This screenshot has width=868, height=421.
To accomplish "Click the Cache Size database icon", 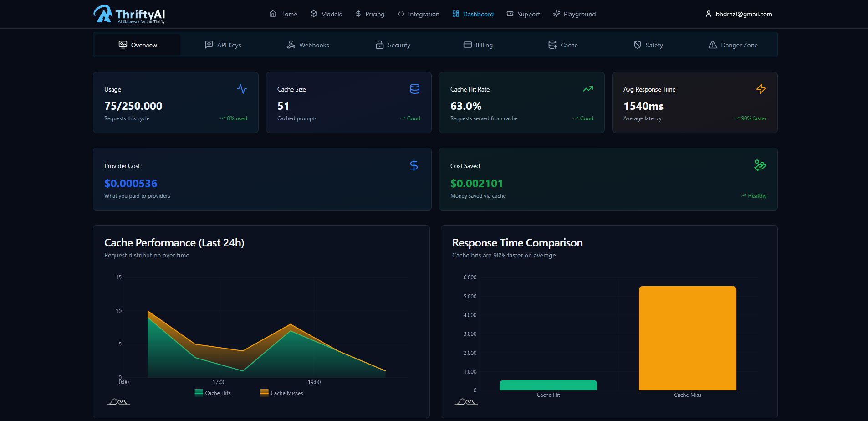I will (x=414, y=89).
